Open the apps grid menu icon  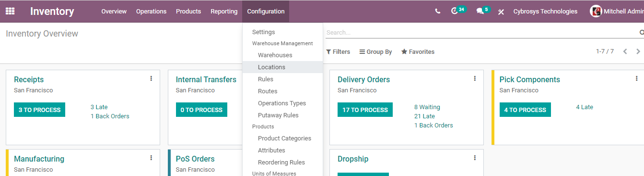(x=10, y=11)
